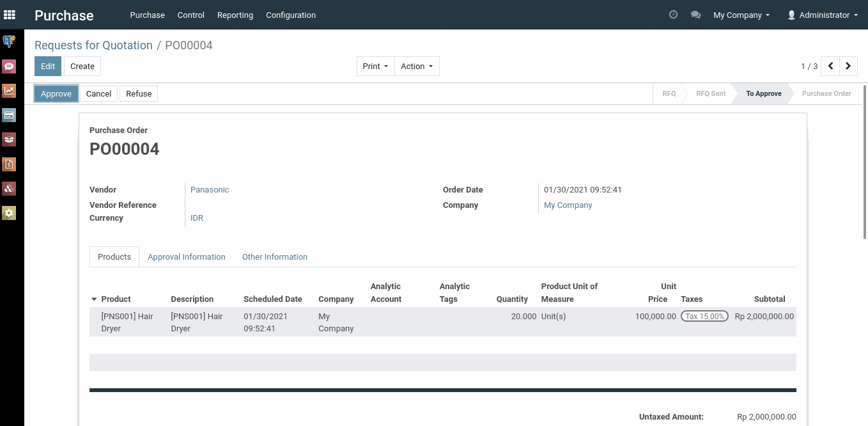Open the apps grid menu icon
The width and height of the screenshot is (868, 426).
pos(10,15)
